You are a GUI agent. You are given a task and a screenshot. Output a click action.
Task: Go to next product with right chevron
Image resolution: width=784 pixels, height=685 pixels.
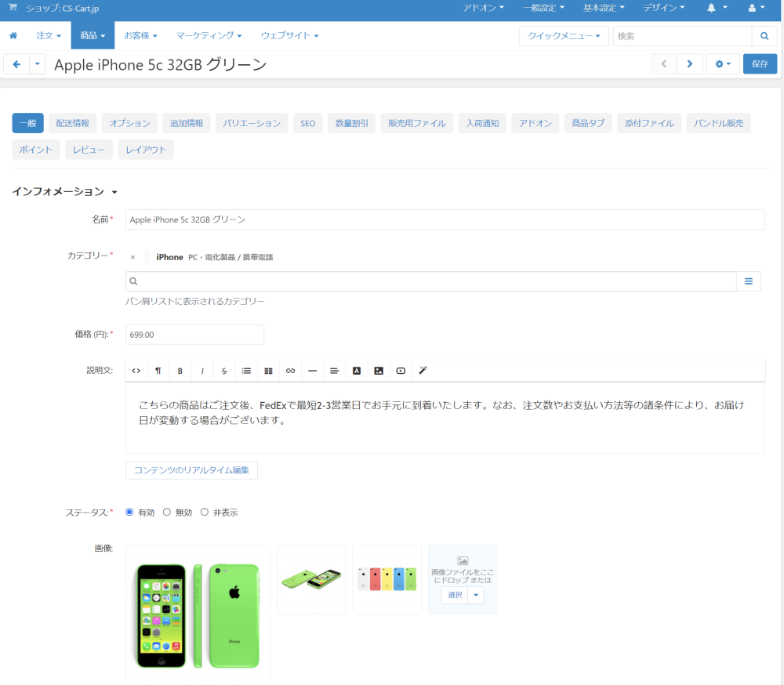(689, 64)
